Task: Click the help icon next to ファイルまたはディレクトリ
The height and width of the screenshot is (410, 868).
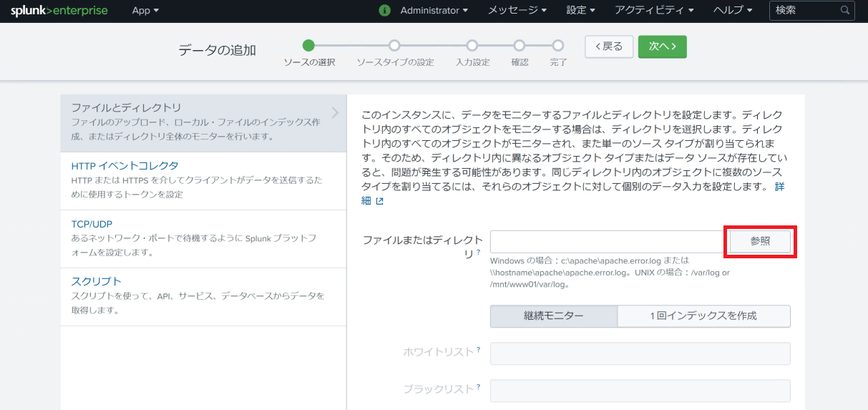Action: [478, 253]
